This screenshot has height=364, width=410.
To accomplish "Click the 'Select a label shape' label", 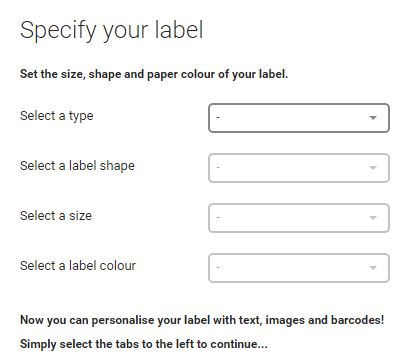I will click(77, 166).
